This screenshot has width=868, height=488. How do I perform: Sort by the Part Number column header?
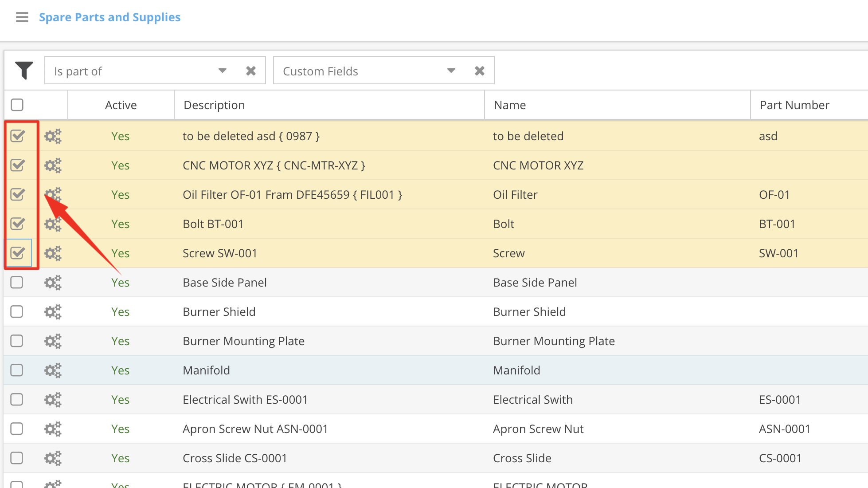click(x=794, y=105)
